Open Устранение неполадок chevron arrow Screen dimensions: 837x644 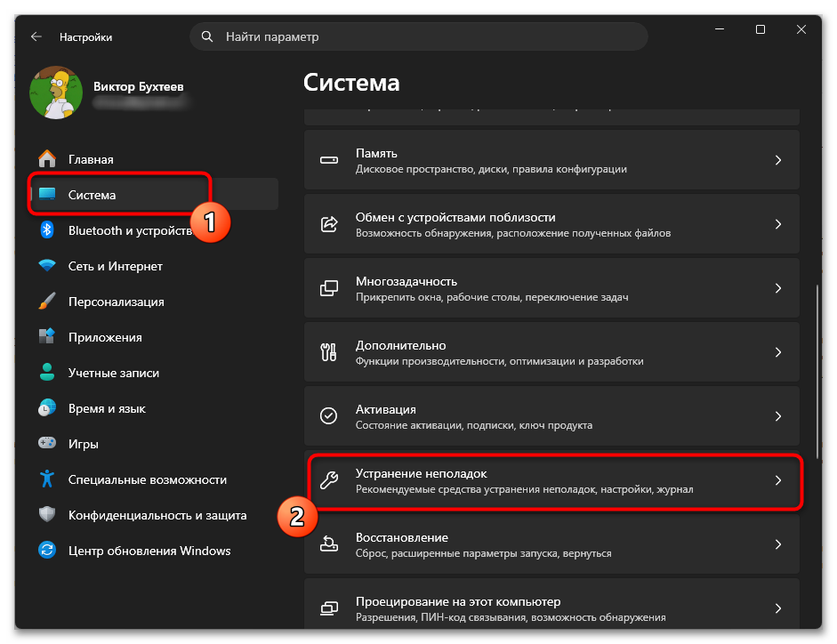[778, 480]
